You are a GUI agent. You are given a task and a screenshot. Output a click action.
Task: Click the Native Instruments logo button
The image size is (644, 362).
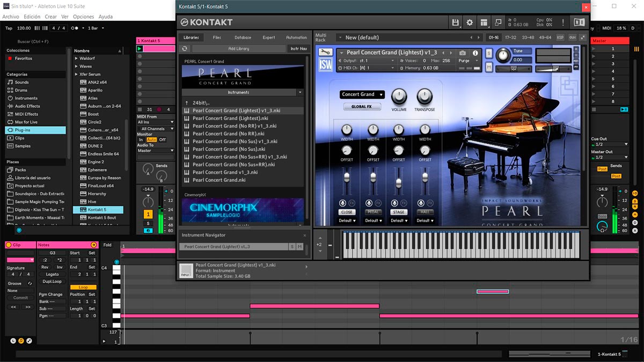pos(579,23)
